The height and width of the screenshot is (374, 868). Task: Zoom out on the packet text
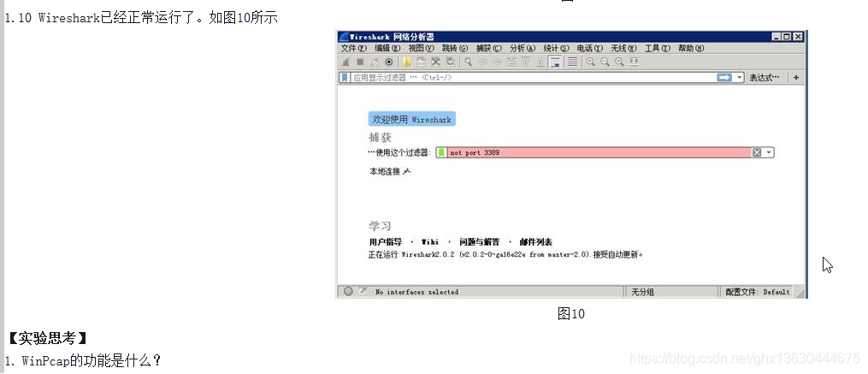[x=605, y=62]
